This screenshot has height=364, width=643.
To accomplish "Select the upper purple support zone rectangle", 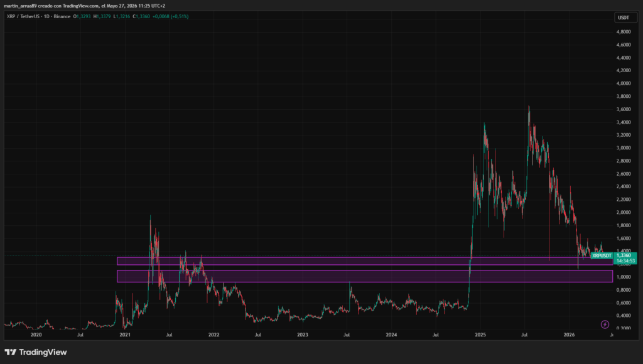I will click(x=365, y=261).
